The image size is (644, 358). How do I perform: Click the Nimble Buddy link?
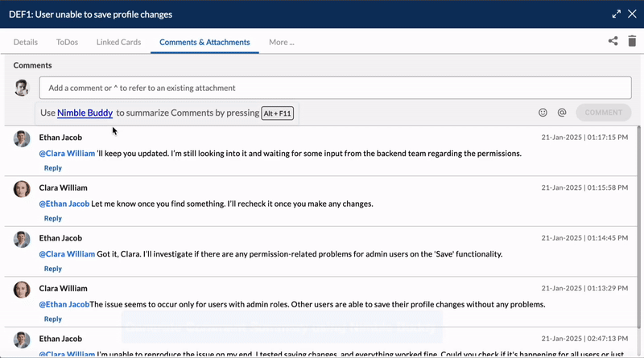coord(85,113)
